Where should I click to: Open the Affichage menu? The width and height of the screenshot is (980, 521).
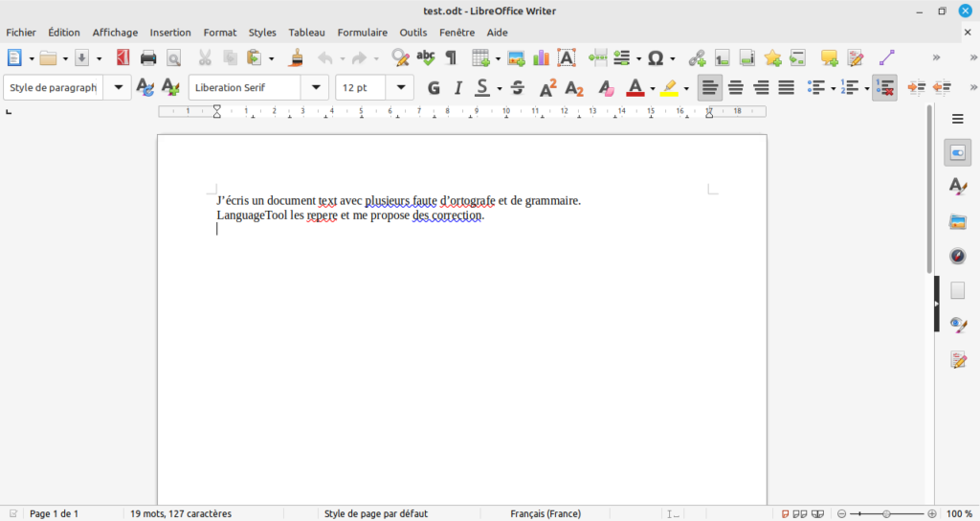click(115, 33)
